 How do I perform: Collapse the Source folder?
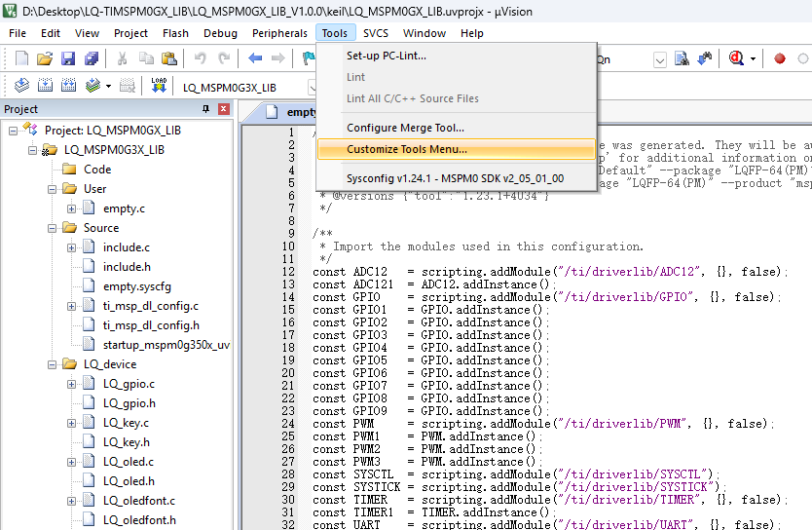click(x=52, y=228)
